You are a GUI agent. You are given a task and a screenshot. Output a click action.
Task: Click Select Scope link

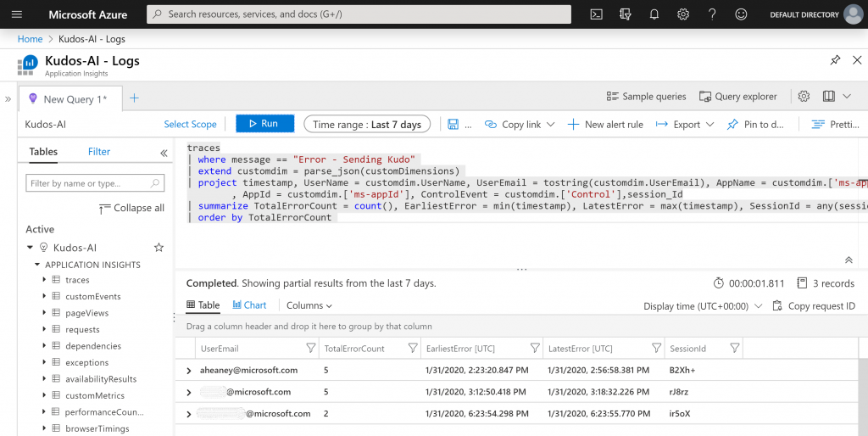(190, 124)
